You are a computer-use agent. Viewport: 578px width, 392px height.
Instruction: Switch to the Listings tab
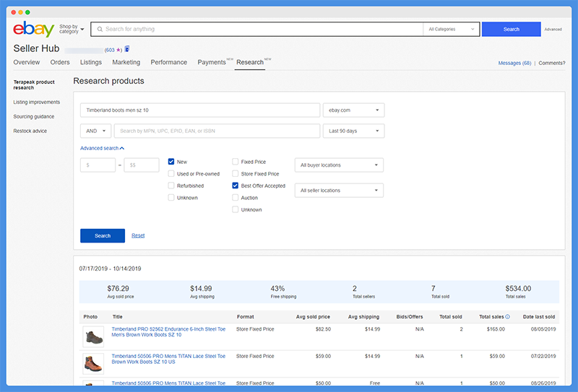[x=91, y=62]
